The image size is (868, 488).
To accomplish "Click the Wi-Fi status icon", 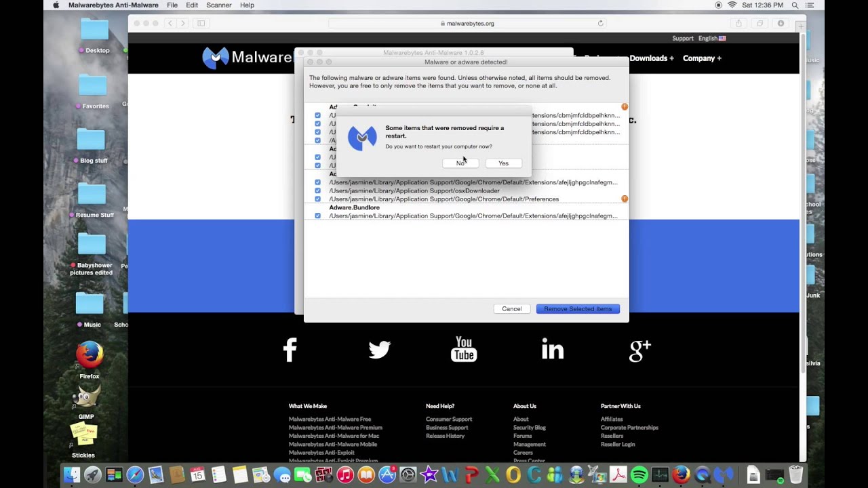I will (732, 5).
